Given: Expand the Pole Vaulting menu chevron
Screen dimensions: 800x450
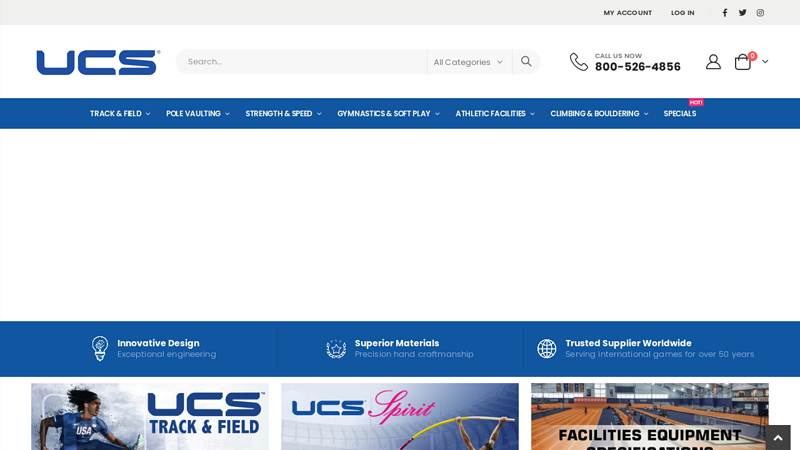Looking at the screenshot, I should click(x=227, y=114).
